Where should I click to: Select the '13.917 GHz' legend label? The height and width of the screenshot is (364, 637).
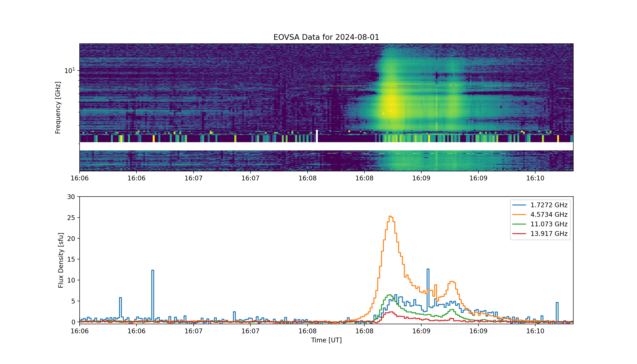549,233
